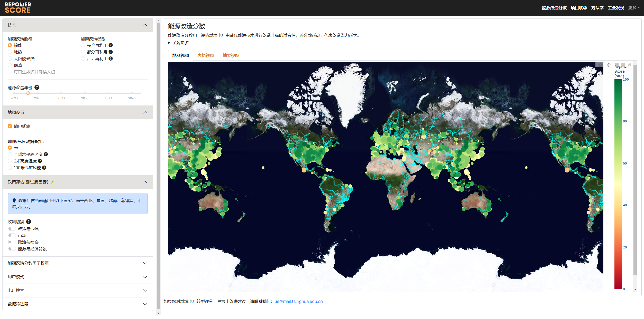Select the pan tool on map toolbar
The image size is (644, 319).
[x=609, y=65]
